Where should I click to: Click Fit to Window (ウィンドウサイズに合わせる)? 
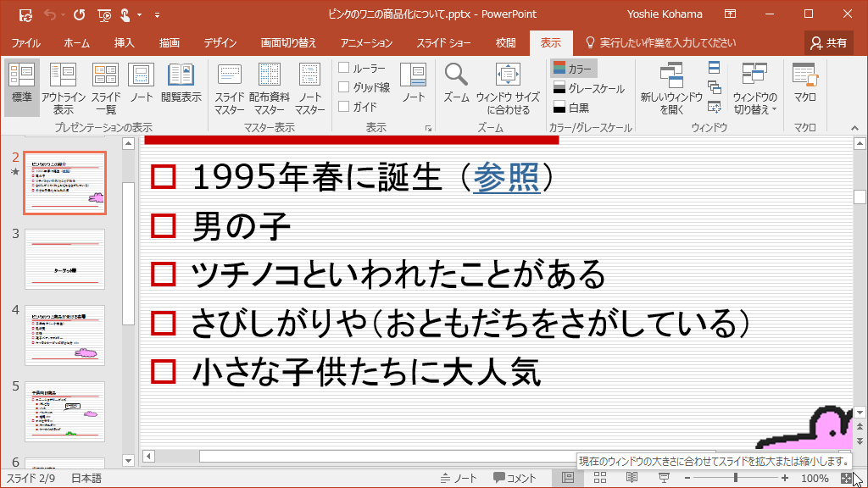coord(508,87)
